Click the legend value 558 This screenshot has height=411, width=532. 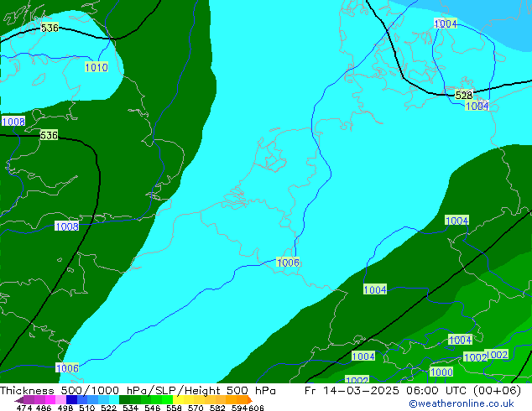point(174,408)
